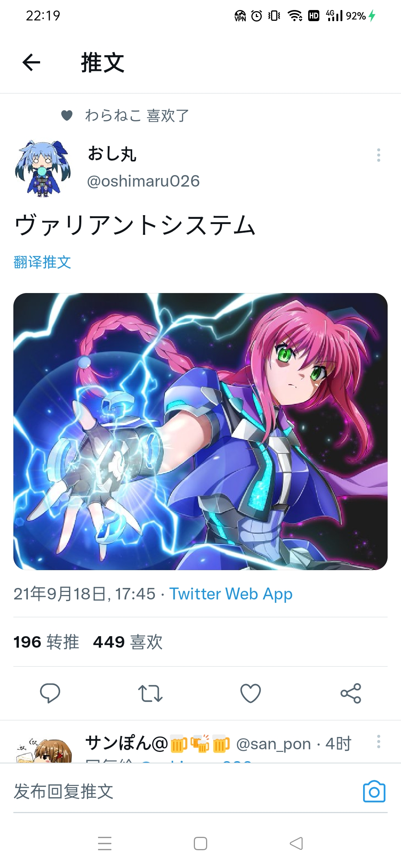Tap the retweet arrows icon
The image size is (401, 868).
(x=150, y=693)
